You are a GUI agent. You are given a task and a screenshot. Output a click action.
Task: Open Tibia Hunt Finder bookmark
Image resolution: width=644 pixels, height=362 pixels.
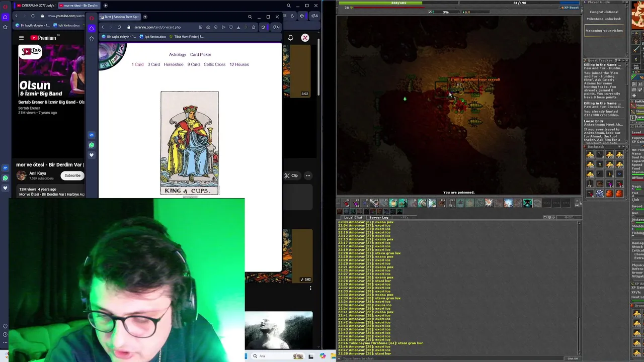click(187, 37)
